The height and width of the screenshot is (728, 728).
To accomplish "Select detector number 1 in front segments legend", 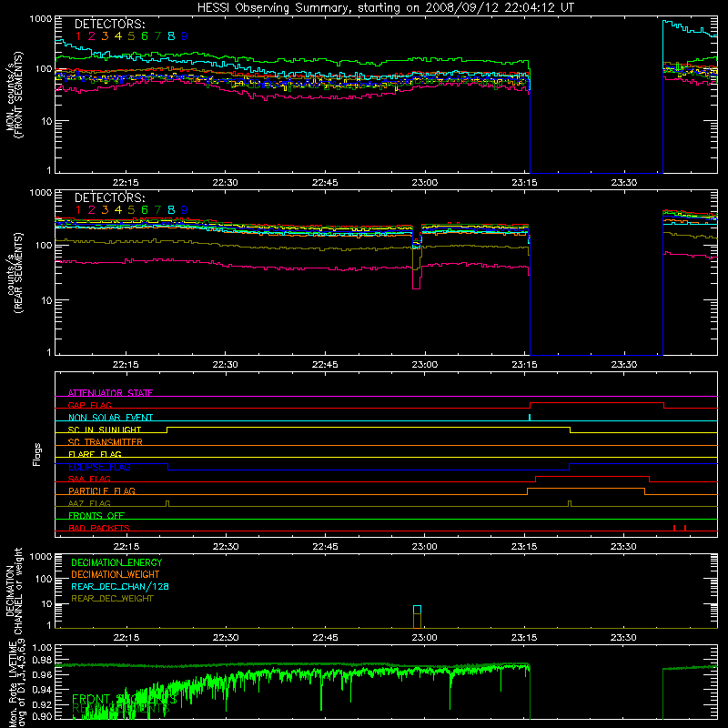I will [x=78, y=36].
